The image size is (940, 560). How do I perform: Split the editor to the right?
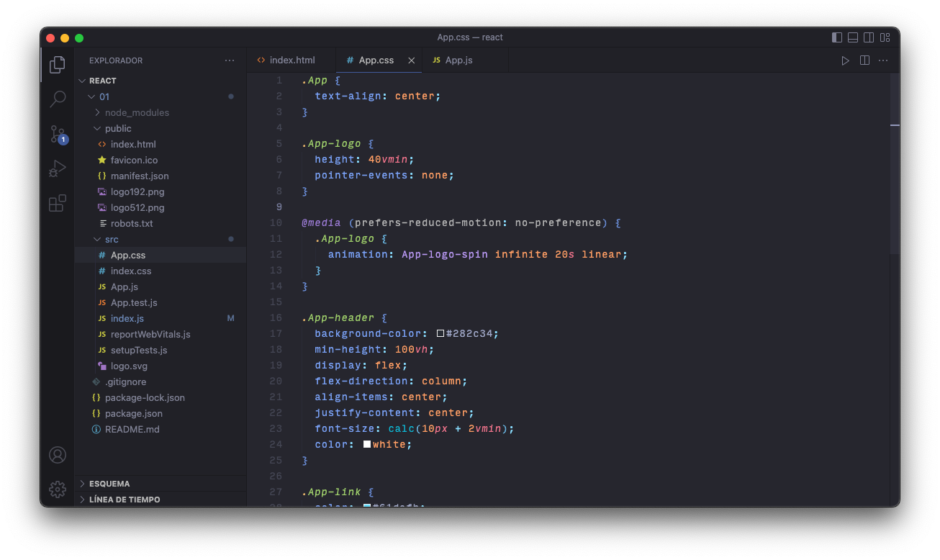click(864, 60)
